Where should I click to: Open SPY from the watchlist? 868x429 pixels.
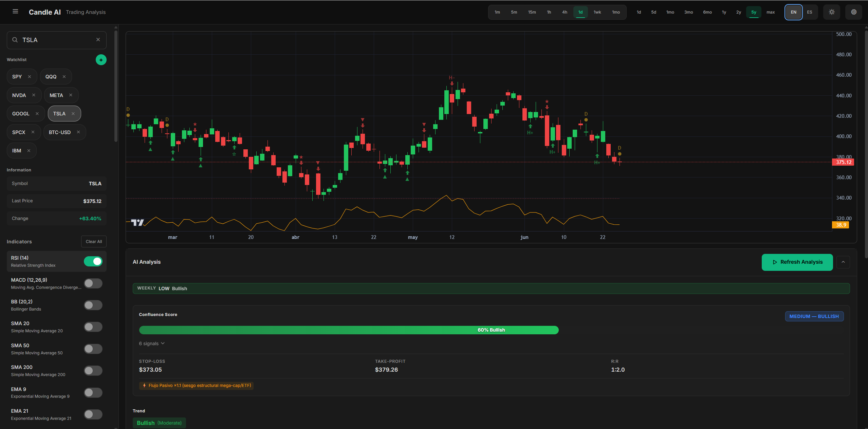pos(17,77)
